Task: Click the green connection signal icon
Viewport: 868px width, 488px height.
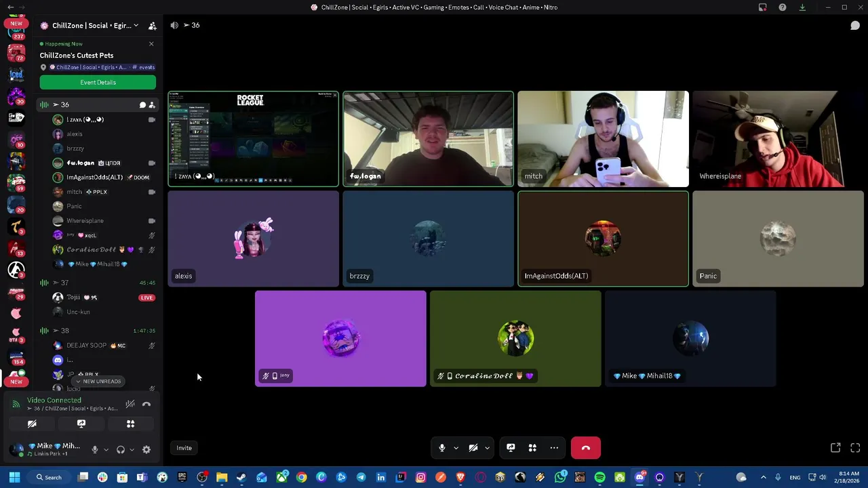Action: pyautogui.click(x=16, y=405)
